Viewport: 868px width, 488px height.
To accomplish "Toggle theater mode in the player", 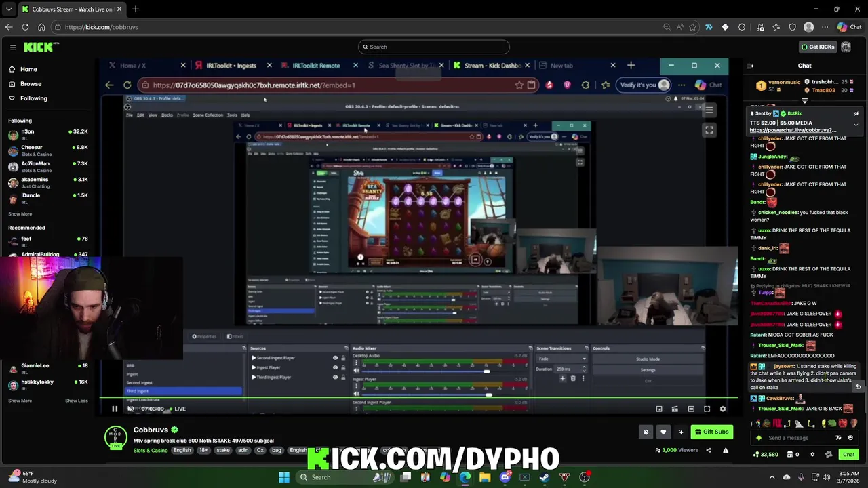I will pos(691,409).
